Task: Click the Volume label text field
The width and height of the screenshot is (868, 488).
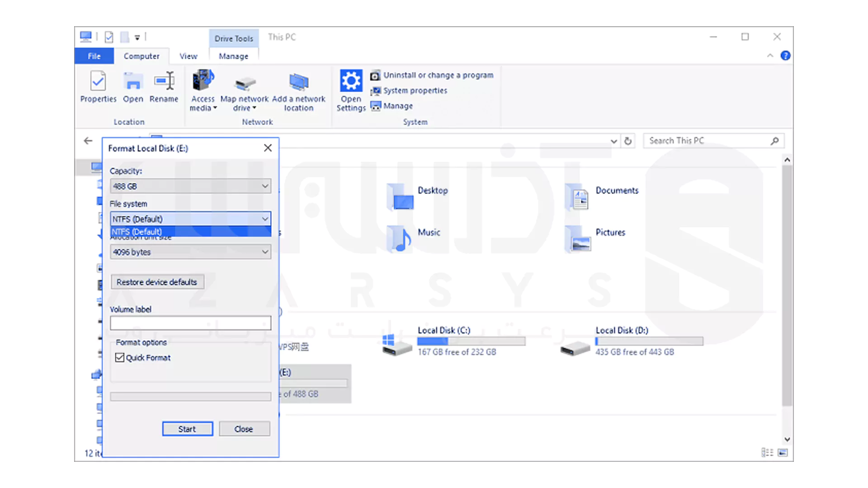Action: pos(190,323)
